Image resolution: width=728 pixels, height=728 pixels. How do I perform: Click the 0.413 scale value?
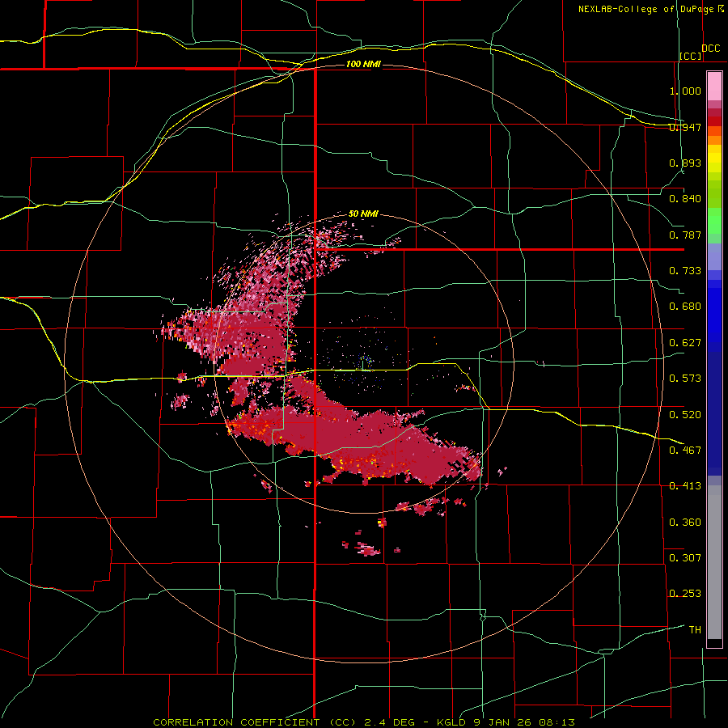pyautogui.click(x=685, y=486)
